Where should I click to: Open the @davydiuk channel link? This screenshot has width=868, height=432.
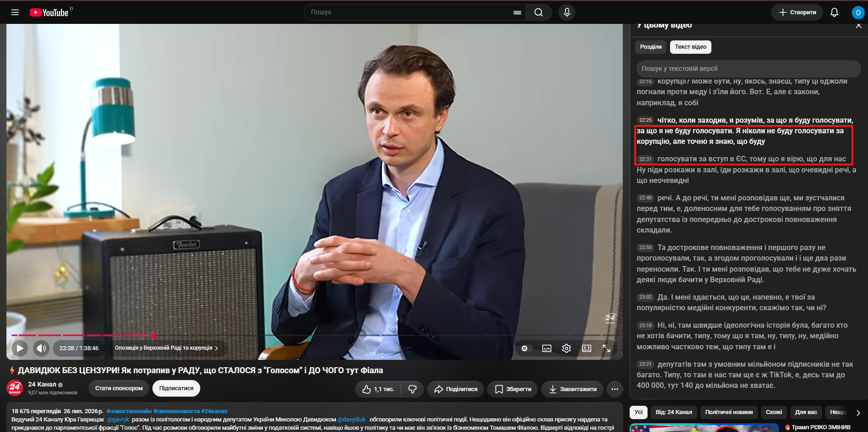352,420
